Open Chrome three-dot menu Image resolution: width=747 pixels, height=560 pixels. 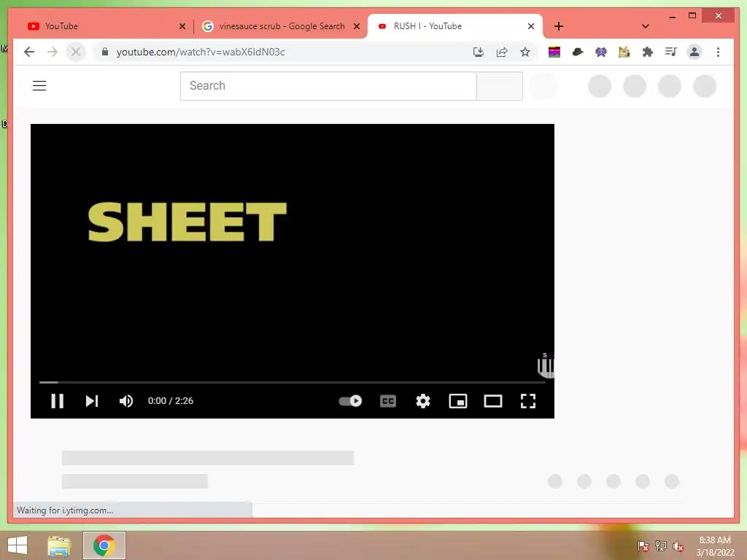coord(718,52)
